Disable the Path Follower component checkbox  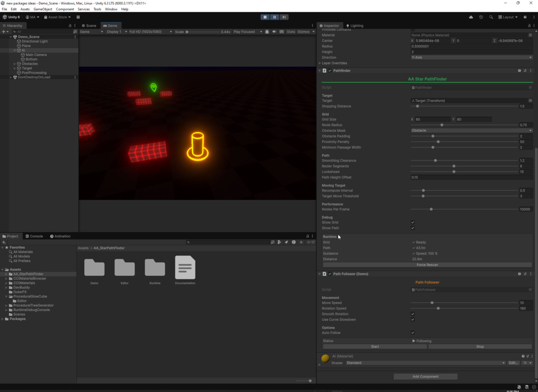(330, 274)
